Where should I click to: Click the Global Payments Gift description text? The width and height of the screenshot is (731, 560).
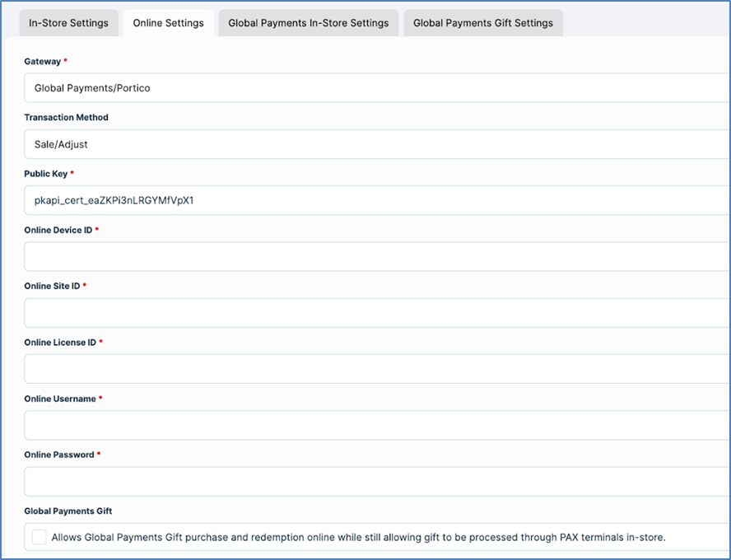(x=358, y=538)
